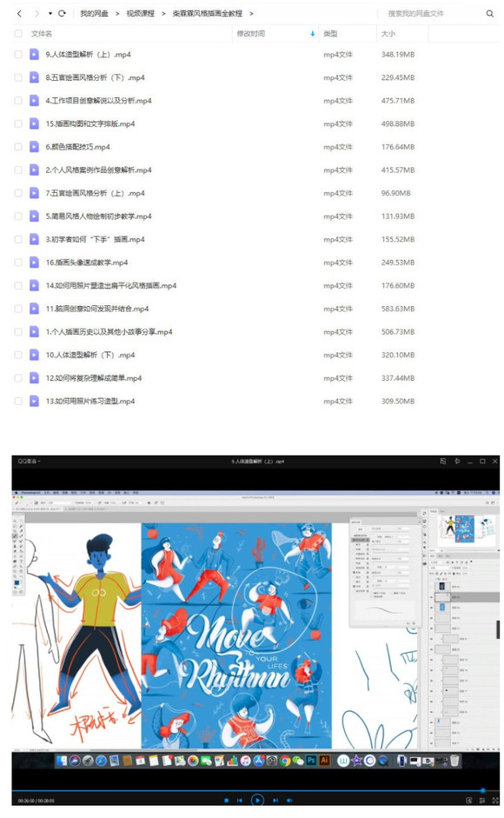This screenshot has width=504, height=818.
Task: Mute the video player volume
Action: point(289,801)
